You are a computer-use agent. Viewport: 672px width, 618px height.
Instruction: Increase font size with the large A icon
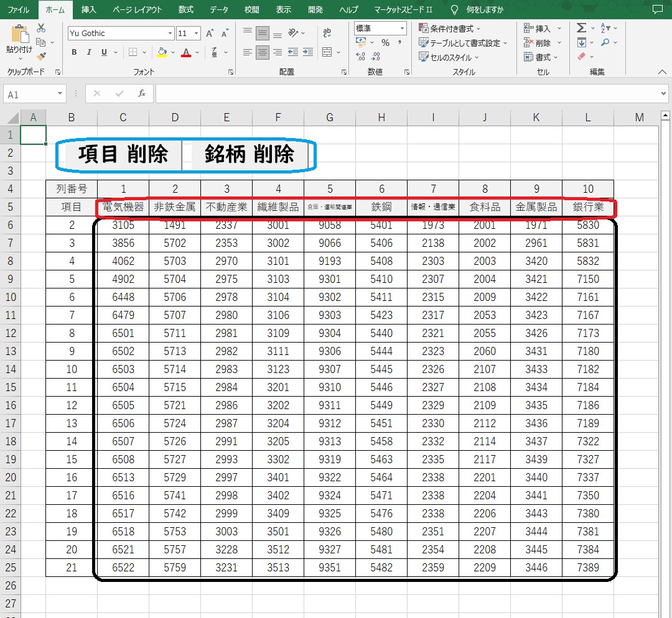click(210, 34)
